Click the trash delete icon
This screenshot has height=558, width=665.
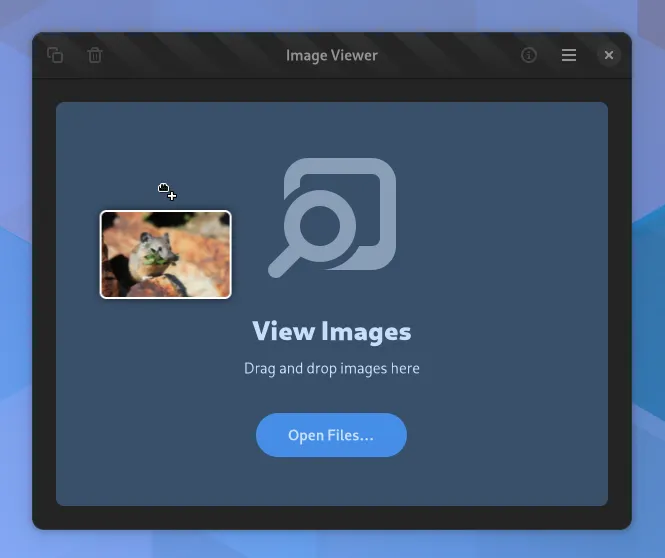pos(95,56)
